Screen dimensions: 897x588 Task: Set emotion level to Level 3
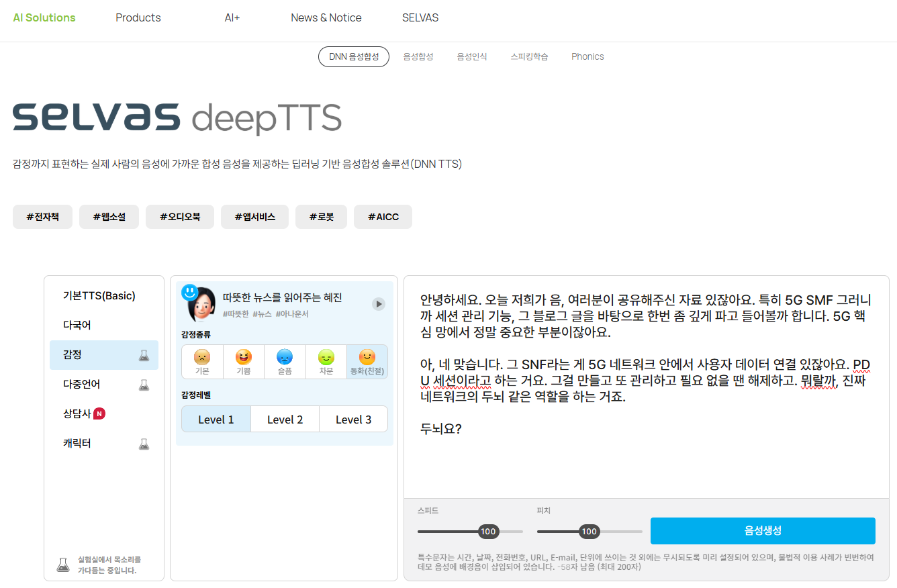353,420
